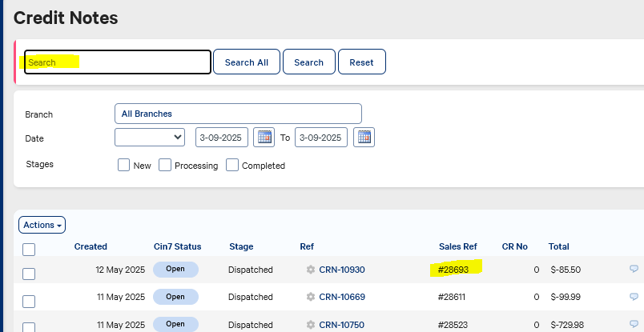Screen dimensions: 644x332
Task: Open comment icon for CRN-10930 row
Action: (634, 270)
